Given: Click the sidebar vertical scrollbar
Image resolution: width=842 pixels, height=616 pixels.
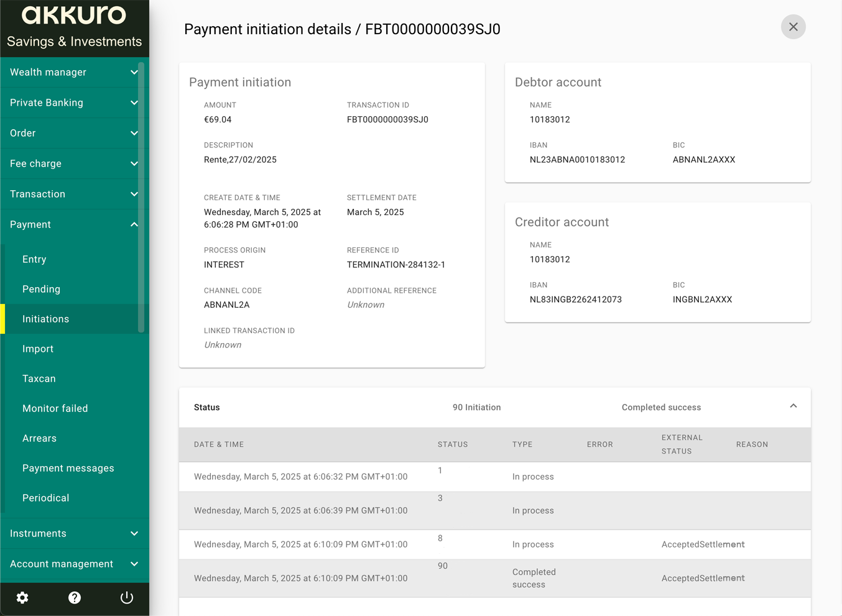Looking at the screenshot, I should pyautogui.click(x=141, y=196).
